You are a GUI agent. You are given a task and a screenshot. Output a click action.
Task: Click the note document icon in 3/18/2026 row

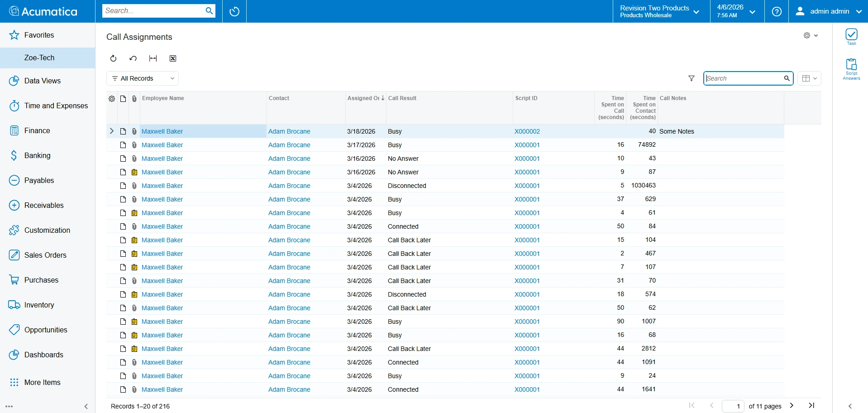pos(123,131)
